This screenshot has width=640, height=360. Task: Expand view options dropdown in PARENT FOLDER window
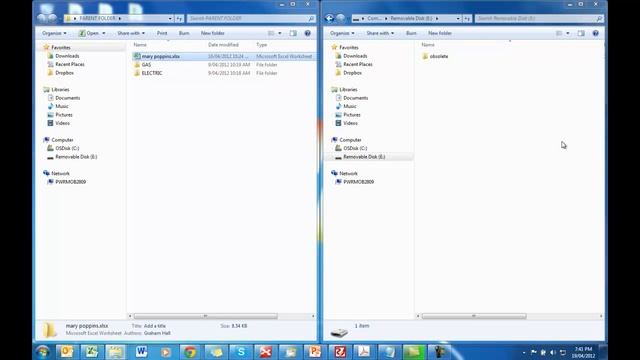(280, 33)
